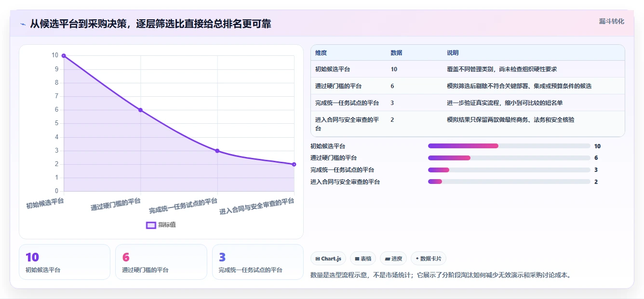Click table row cell 初始候选平台

(333, 69)
